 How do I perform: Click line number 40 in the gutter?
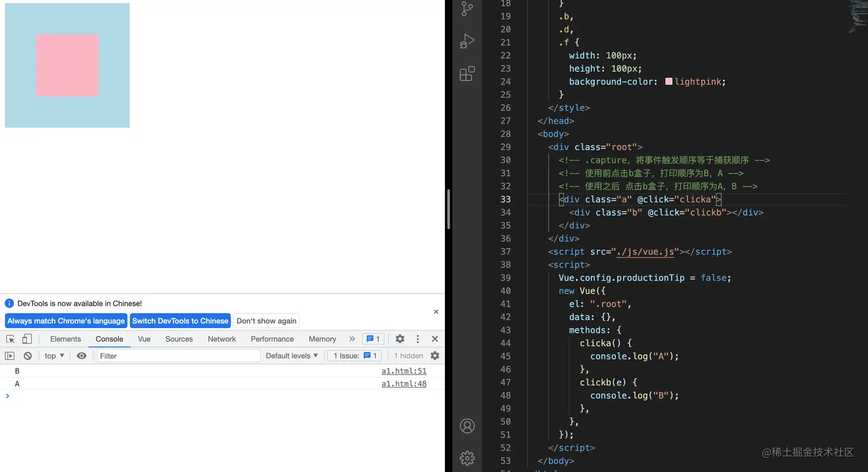coord(505,291)
